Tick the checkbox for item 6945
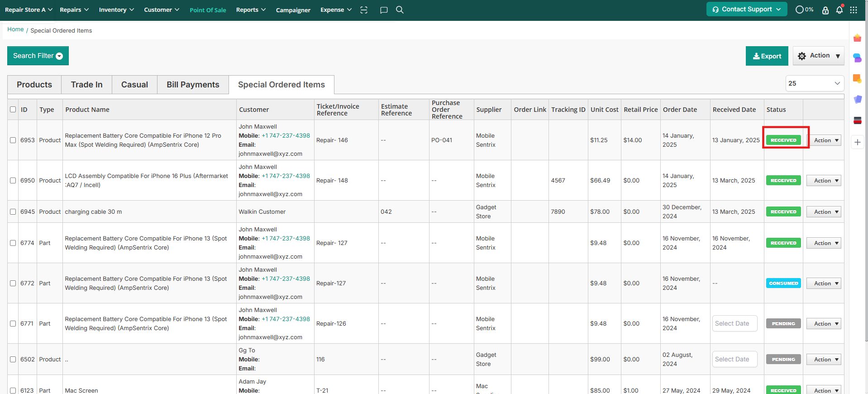The width and height of the screenshot is (868, 394). [x=13, y=212]
